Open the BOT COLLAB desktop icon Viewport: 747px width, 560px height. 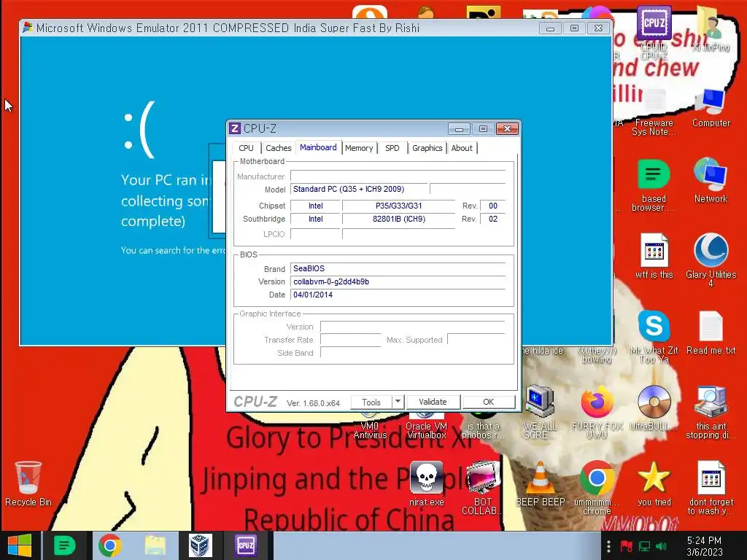click(x=483, y=488)
